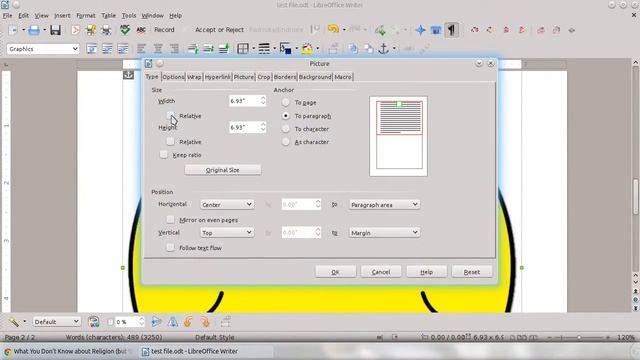Click the Original Size button

(222, 170)
